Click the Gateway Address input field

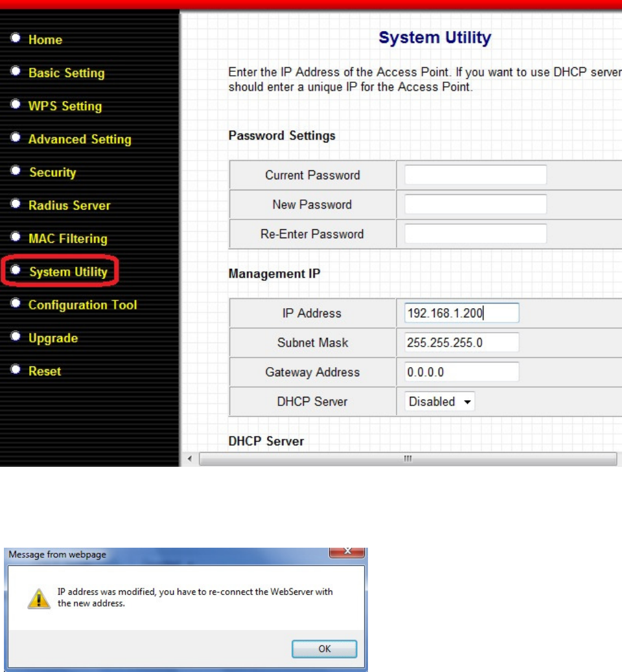pyautogui.click(x=461, y=372)
